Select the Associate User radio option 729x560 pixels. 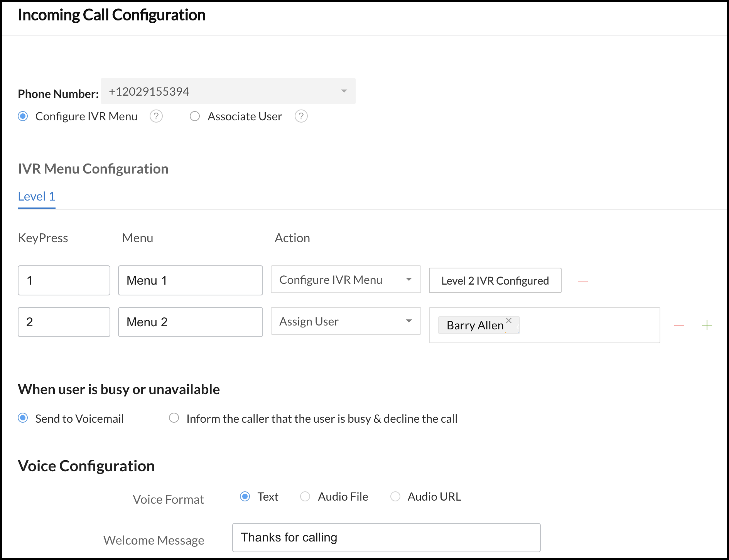195,116
